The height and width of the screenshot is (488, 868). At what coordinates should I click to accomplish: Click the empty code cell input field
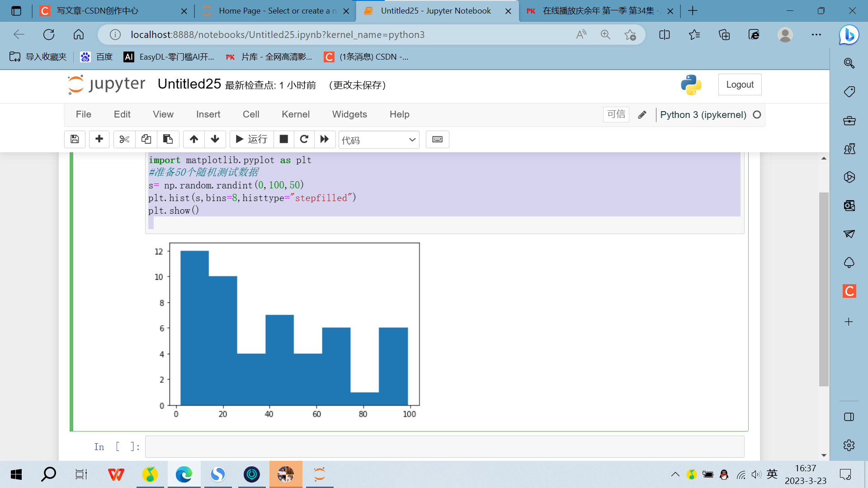[x=444, y=447]
